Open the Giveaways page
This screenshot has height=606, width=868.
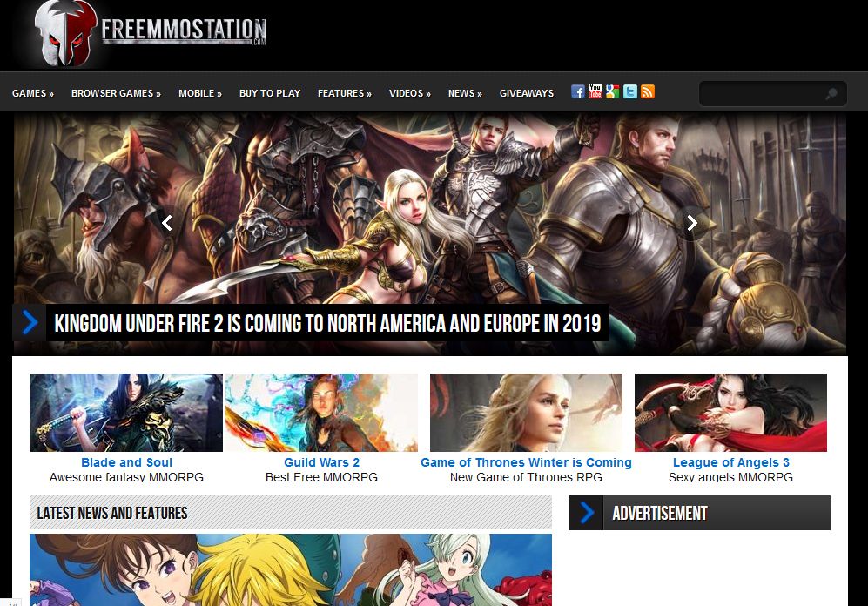pos(527,93)
